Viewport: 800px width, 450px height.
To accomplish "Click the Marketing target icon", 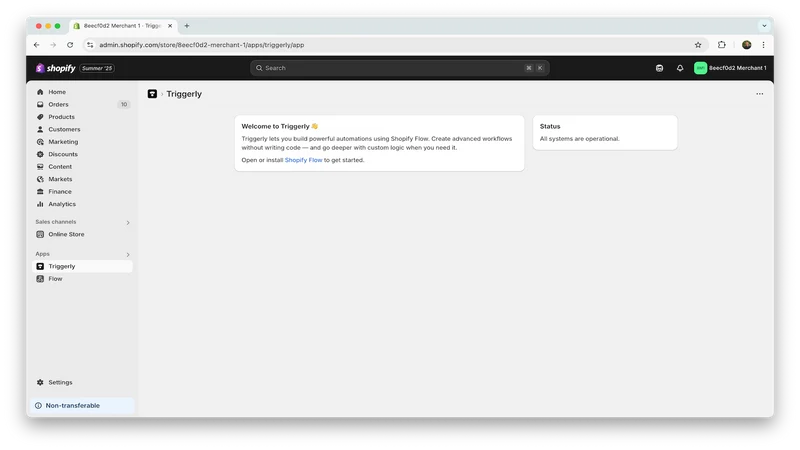I will click(40, 142).
